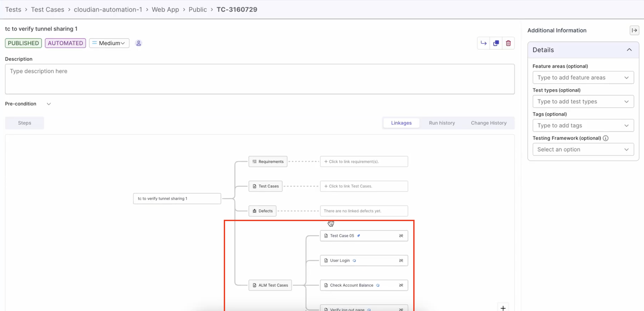Click the Requirements node in linkage graph
The image size is (644, 311).
[268, 161]
